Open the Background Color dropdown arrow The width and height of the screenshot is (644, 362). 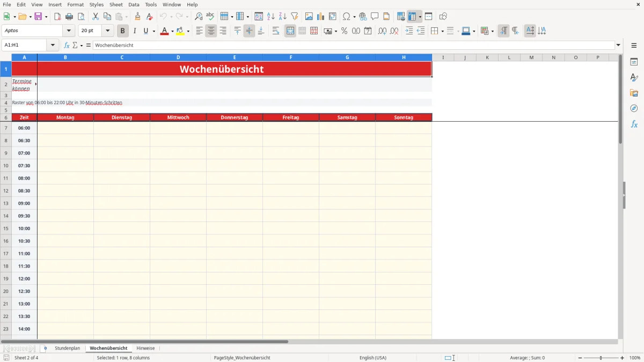[x=188, y=31]
